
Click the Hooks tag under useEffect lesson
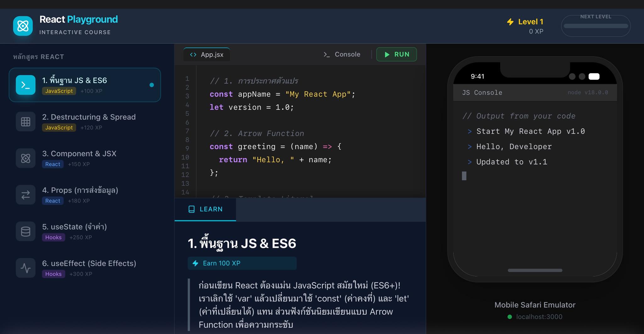(53, 274)
